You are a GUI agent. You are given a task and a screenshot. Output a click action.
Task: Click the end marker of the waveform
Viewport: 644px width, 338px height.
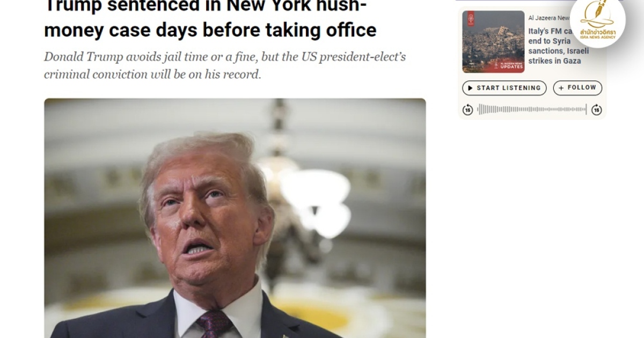586,109
